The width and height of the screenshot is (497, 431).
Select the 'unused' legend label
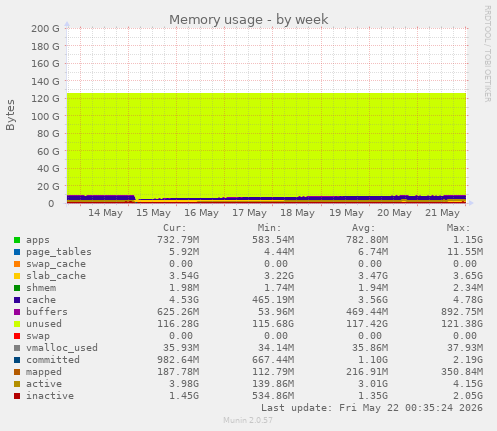tap(44, 324)
